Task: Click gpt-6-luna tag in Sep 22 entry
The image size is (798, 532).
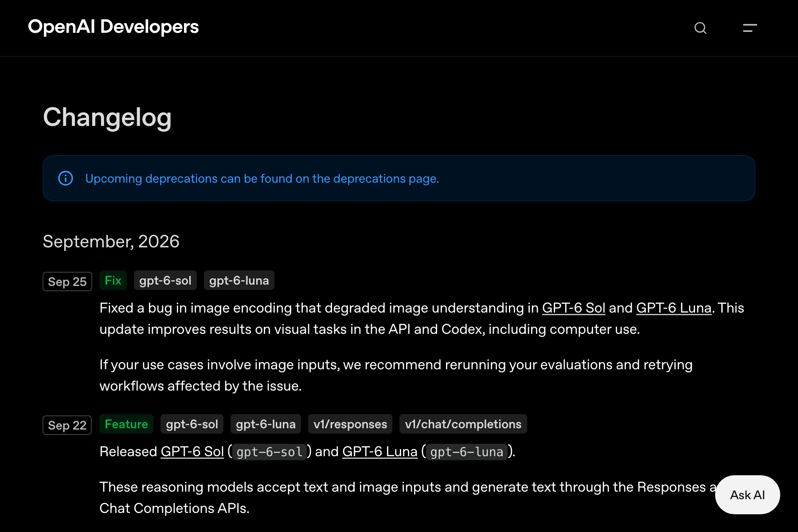Action: 266,424
